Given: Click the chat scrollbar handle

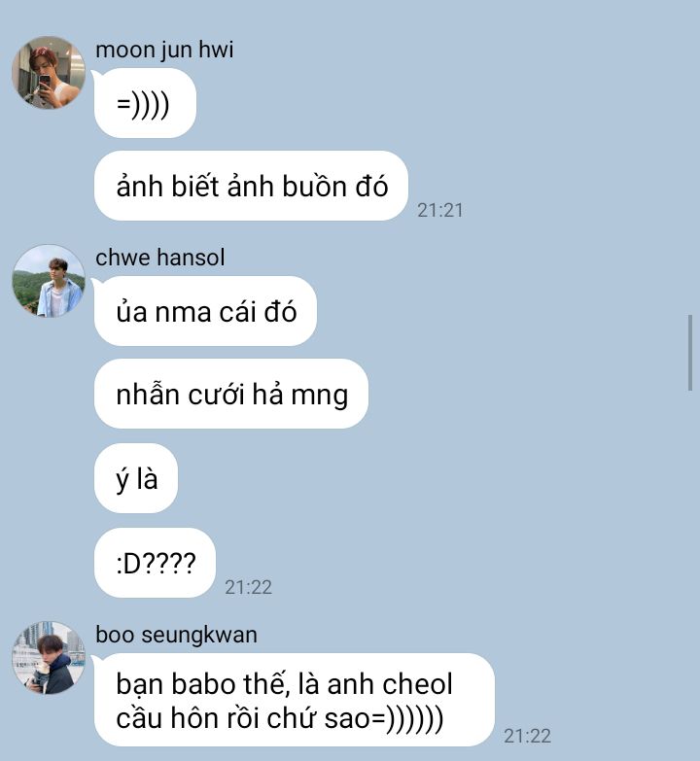Looking at the screenshot, I should click(x=690, y=353).
